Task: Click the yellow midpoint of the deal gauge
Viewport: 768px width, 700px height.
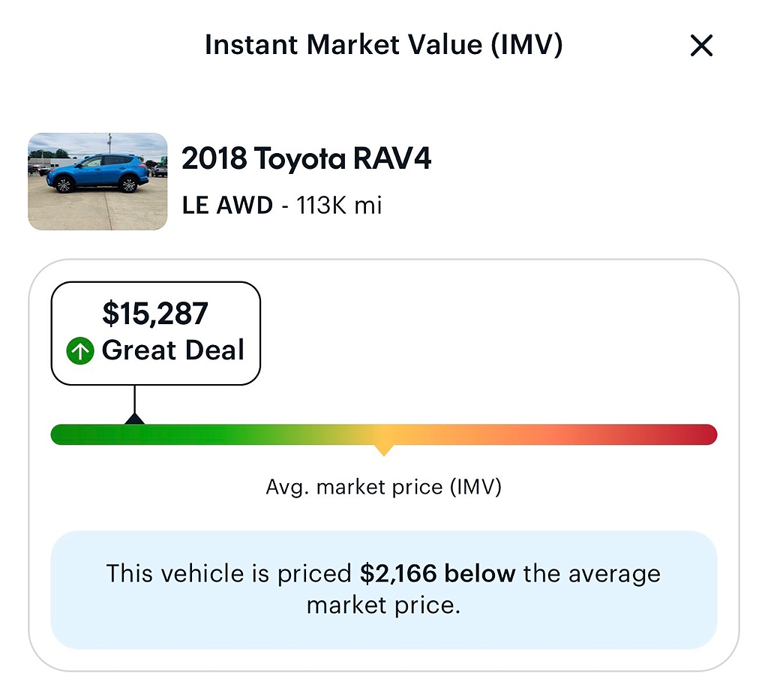Action: point(384,435)
